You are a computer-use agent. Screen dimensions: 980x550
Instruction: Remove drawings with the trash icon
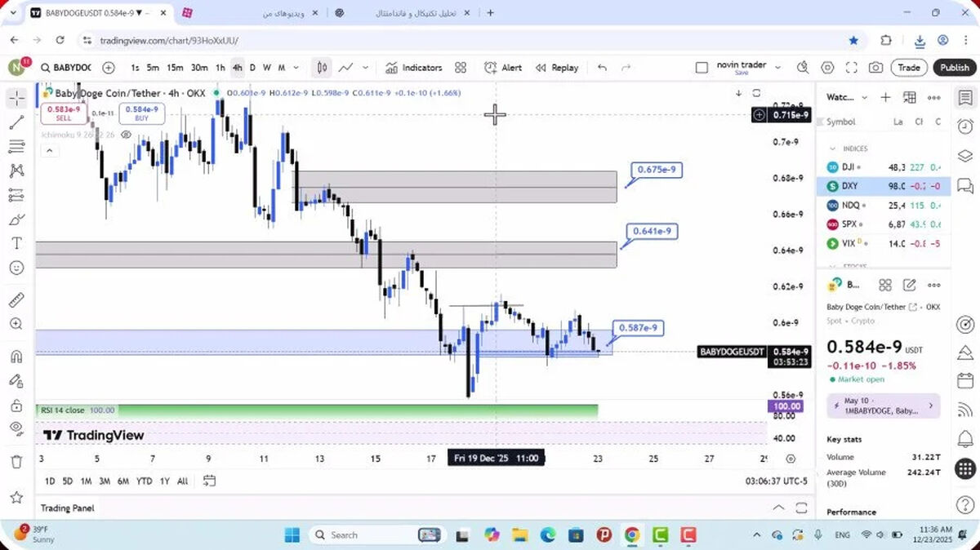pyautogui.click(x=16, y=462)
